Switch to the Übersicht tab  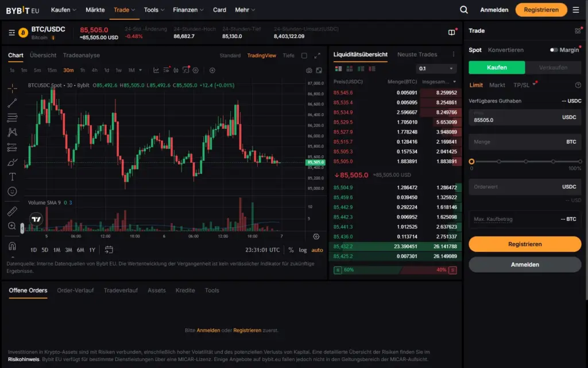point(43,55)
